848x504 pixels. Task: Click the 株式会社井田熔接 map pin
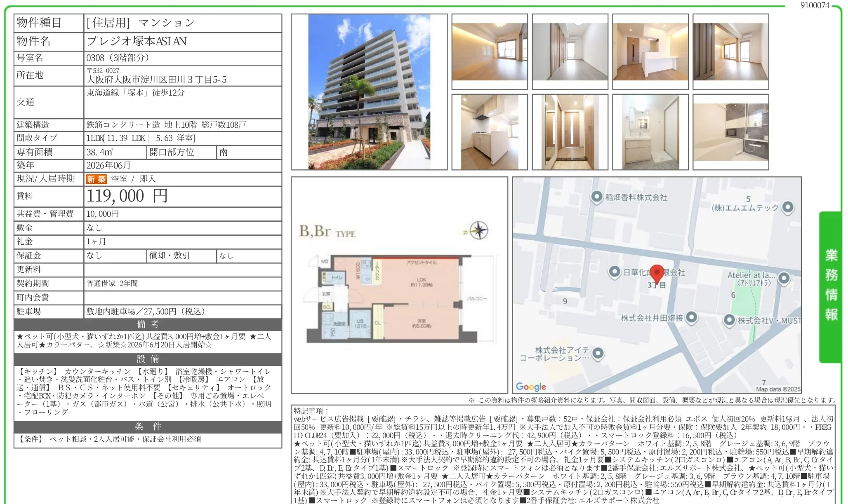pos(691,317)
